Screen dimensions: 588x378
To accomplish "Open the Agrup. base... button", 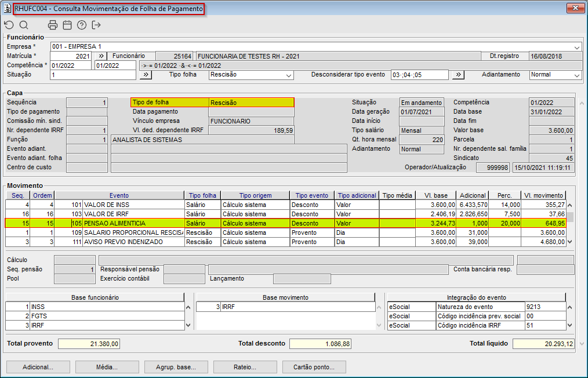I will [x=175, y=367].
